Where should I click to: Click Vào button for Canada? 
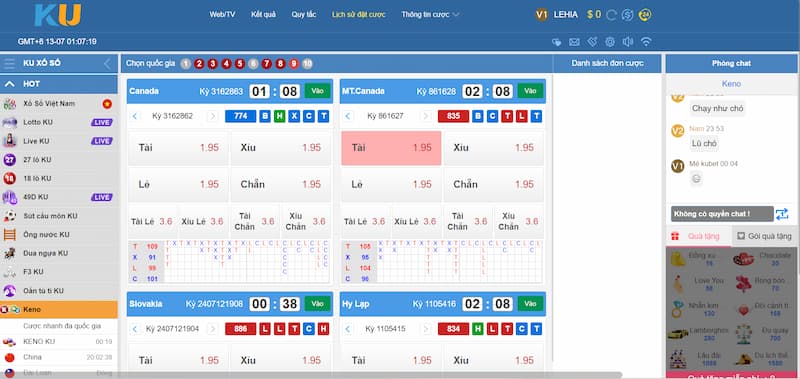point(317,91)
